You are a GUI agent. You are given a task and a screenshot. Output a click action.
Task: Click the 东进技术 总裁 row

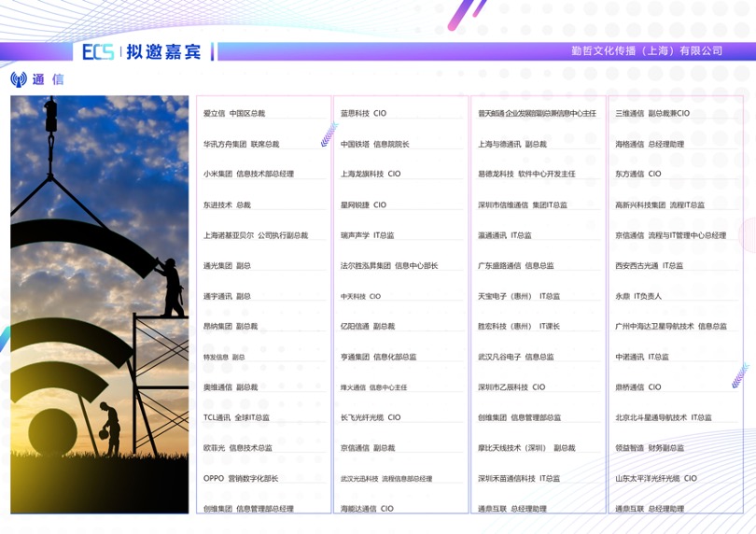(227, 204)
